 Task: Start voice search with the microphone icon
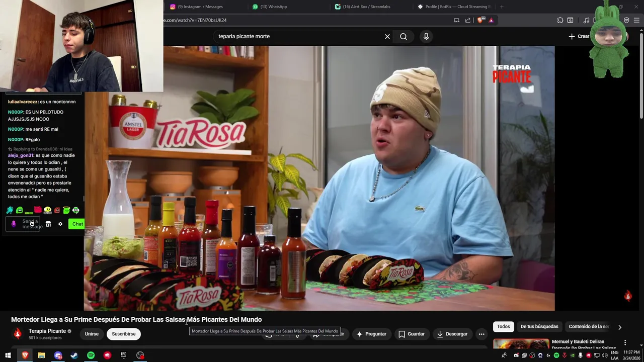point(426,36)
